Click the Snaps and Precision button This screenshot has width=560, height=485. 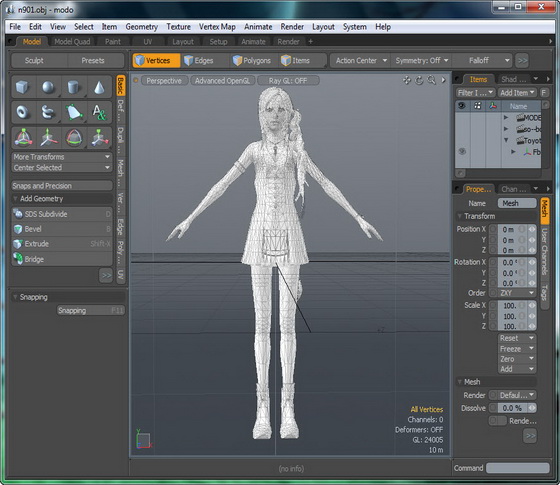[62, 186]
